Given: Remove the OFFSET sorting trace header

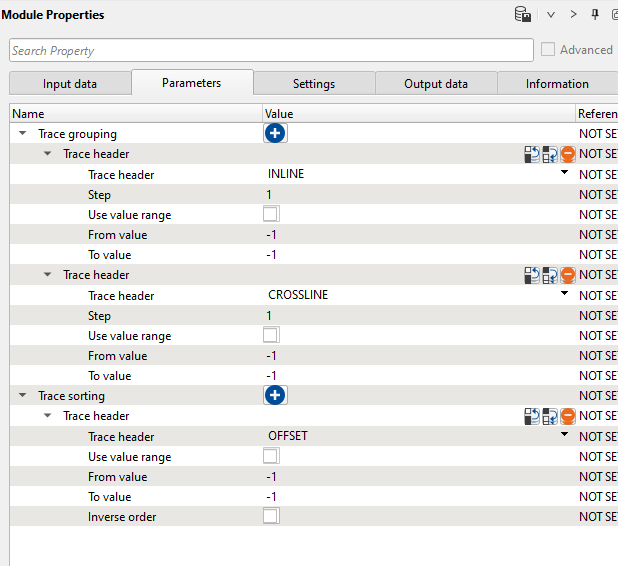Looking at the screenshot, I should pos(567,416).
